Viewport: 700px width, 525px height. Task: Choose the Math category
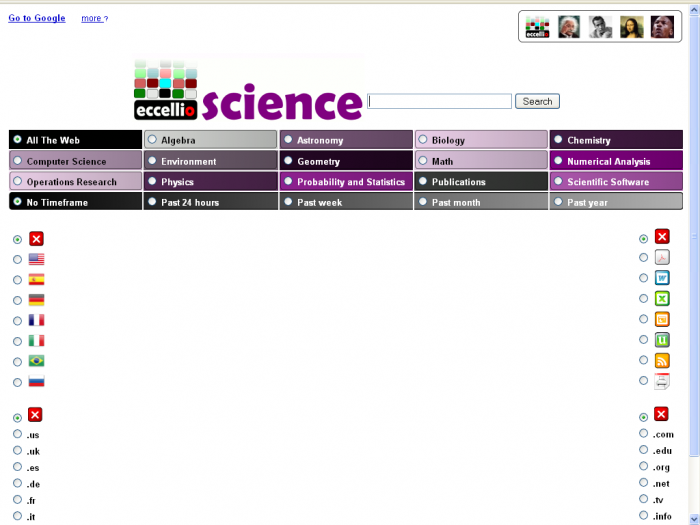pyautogui.click(x=481, y=161)
